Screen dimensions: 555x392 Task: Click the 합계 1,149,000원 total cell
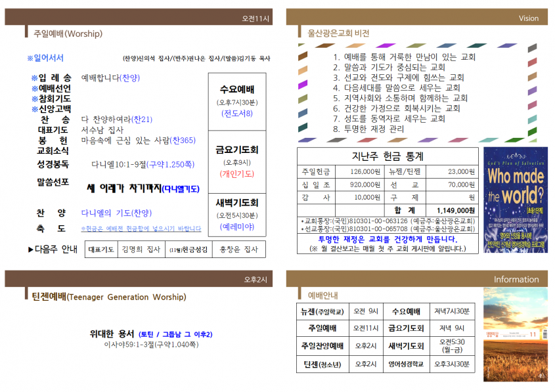coord(452,211)
